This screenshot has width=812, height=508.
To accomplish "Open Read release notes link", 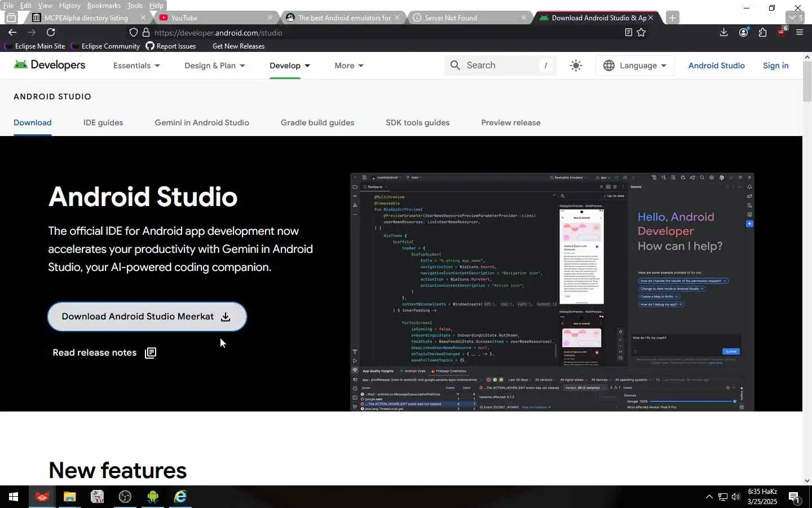I will click(104, 353).
